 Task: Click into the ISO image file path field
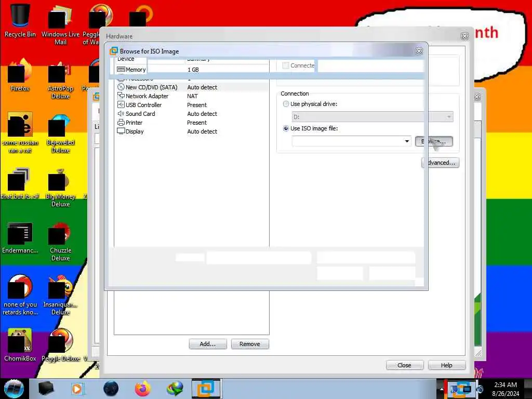(347, 141)
